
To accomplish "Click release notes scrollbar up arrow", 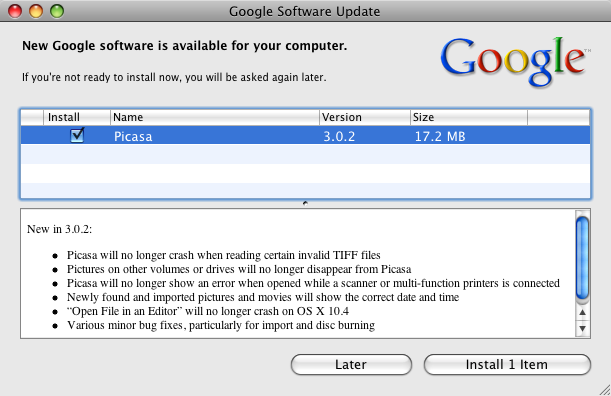I will point(582,312).
